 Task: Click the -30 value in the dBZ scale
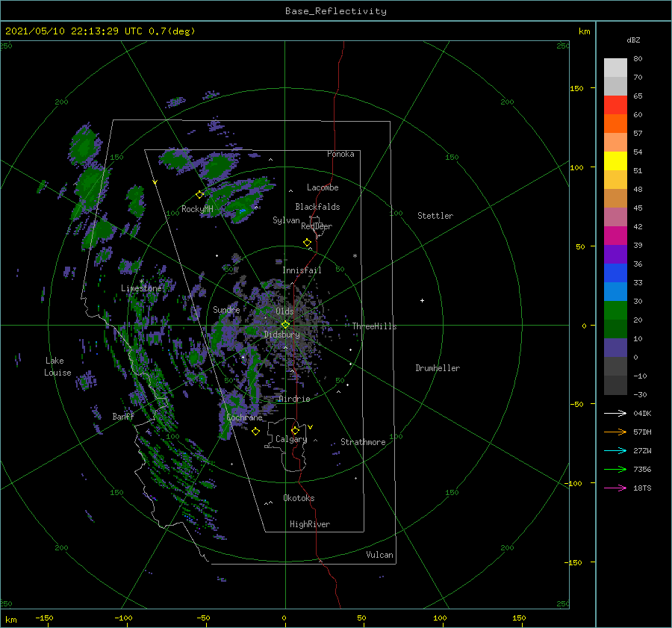(x=640, y=394)
